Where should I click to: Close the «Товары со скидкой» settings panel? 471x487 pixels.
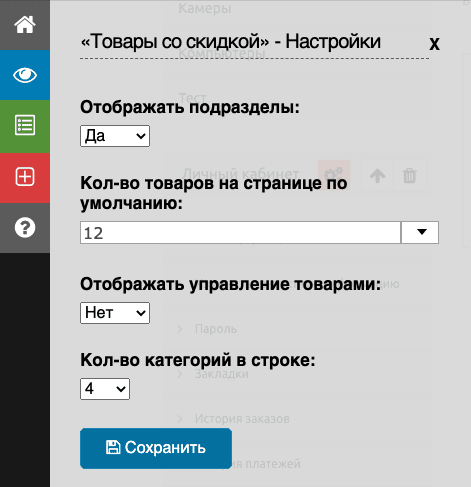[x=434, y=43]
